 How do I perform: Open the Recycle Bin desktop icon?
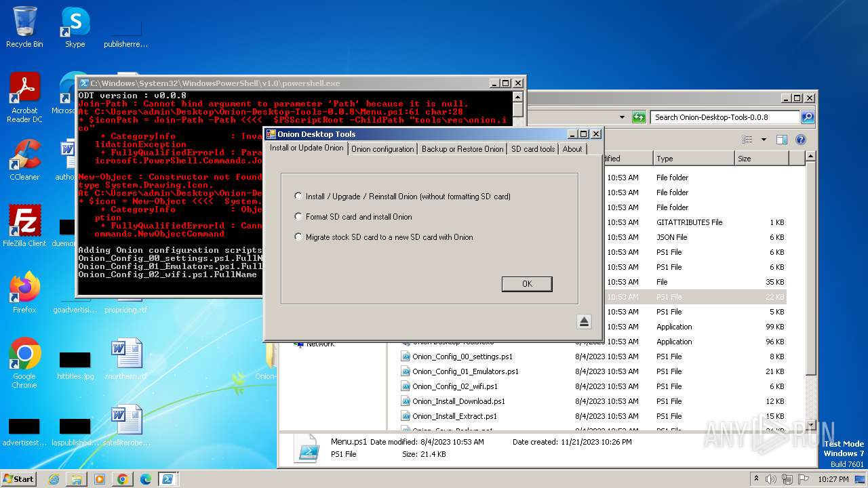tap(24, 27)
